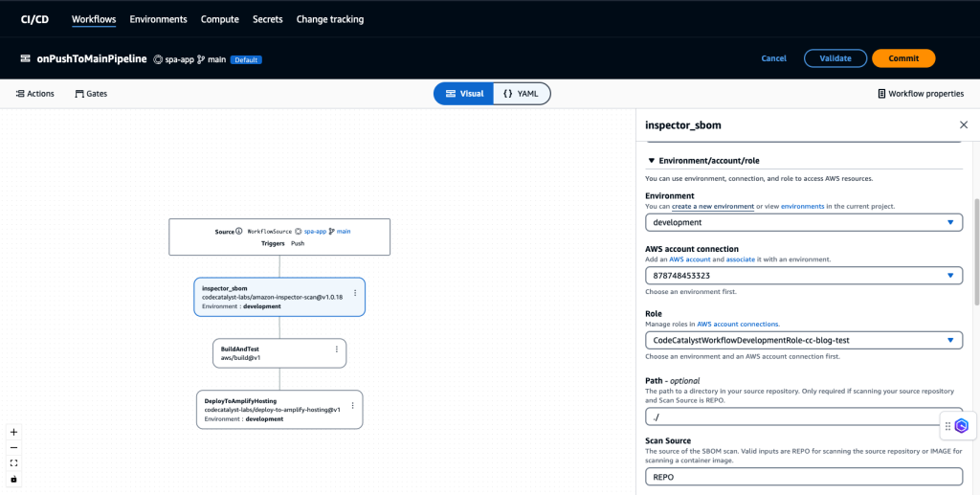Follow the AWS account link
Viewport: 980px width, 495px height.
click(x=690, y=259)
